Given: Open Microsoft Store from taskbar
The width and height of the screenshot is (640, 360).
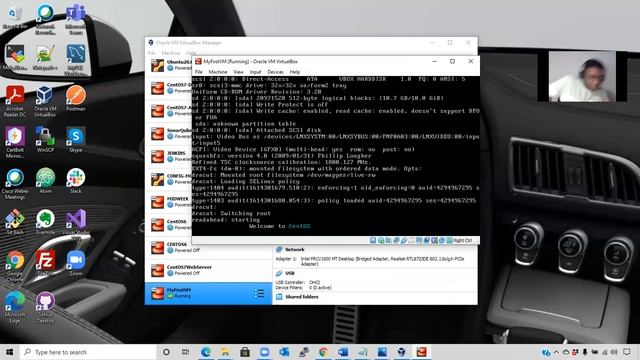Looking at the screenshot, I should pos(245,352).
